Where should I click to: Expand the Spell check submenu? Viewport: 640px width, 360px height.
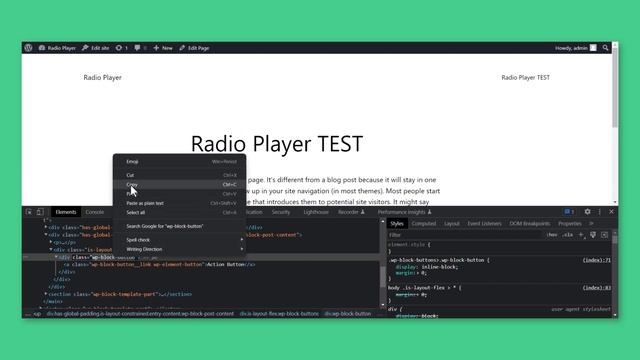coord(180,240)
